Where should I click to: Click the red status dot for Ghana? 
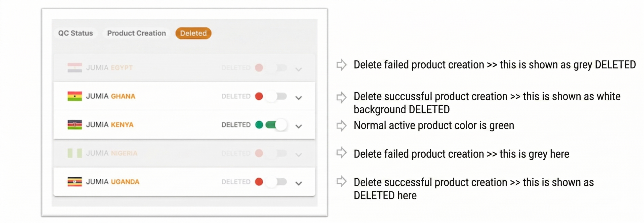point(259,96)
